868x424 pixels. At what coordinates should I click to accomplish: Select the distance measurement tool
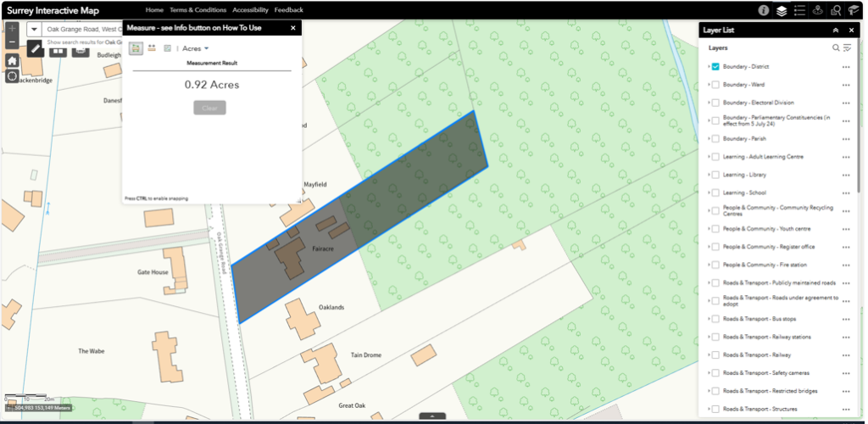[152, 48]
